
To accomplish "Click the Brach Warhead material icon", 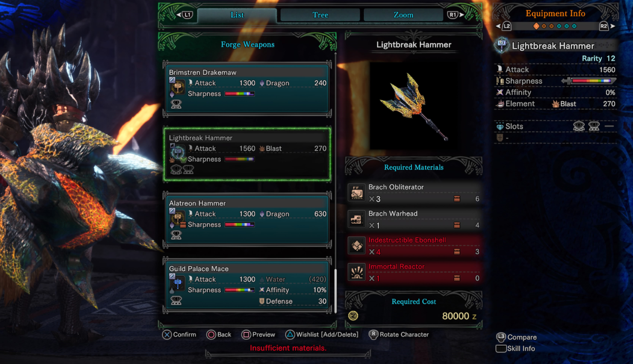I will coord(356,219).
